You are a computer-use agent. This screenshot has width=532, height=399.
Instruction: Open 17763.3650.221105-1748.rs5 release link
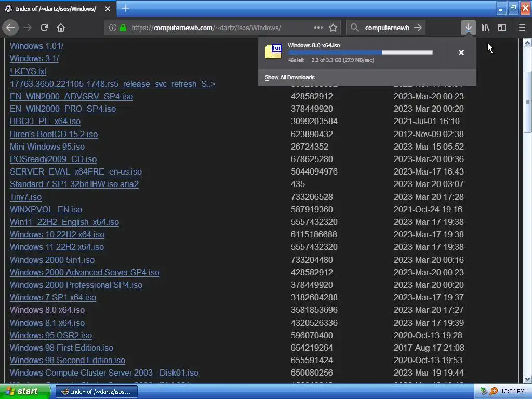(113, 84)
